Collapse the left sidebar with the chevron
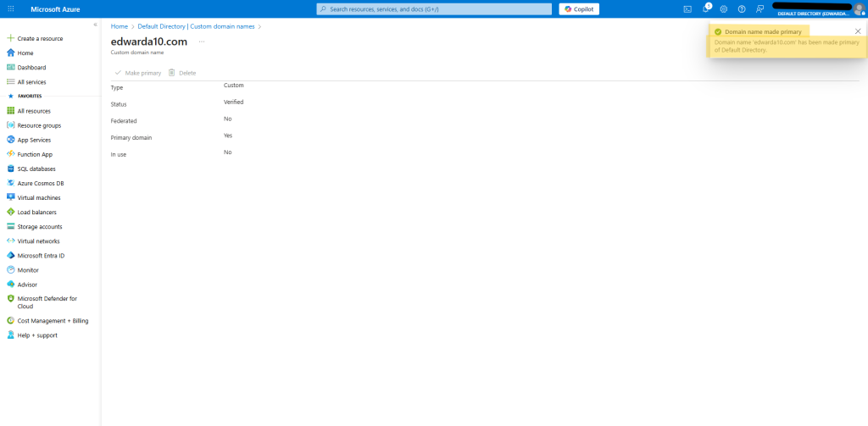Image resolution: width=868 pixels, height=426 pixels. [95, 25]
